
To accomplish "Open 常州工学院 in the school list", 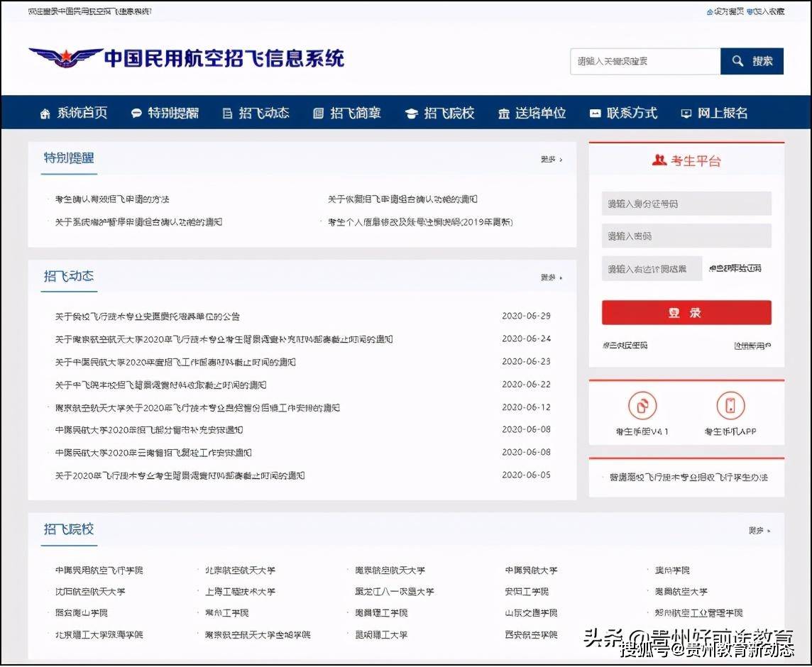I will [x=227, y=612].
